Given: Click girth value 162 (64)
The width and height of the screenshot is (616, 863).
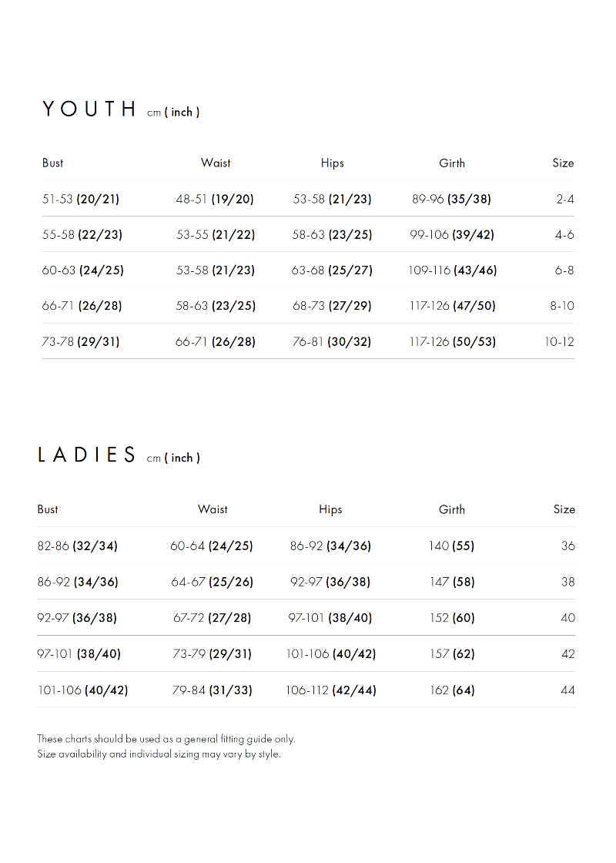Looking at the screenshot, I should (x=452, y=690).
